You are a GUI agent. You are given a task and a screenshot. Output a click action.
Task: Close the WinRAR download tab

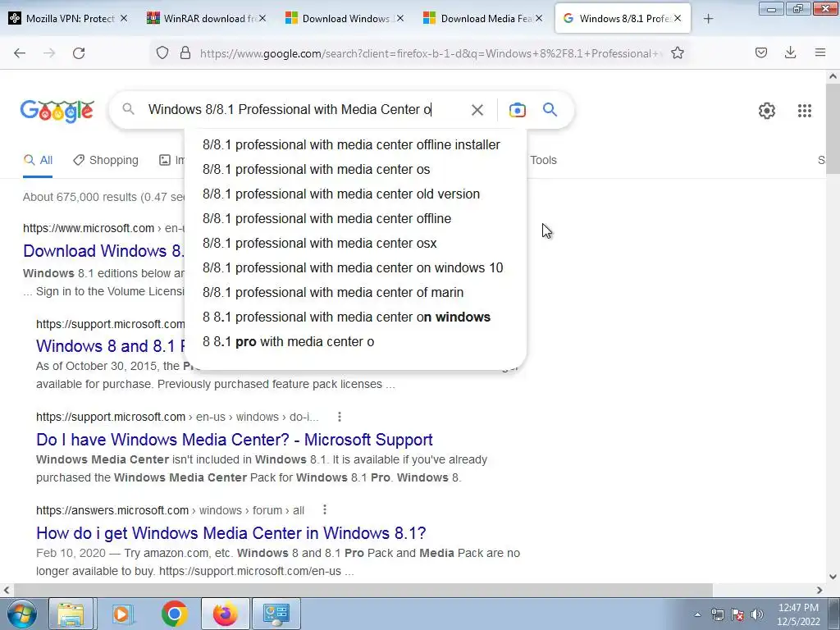click(x=262, y=18)
